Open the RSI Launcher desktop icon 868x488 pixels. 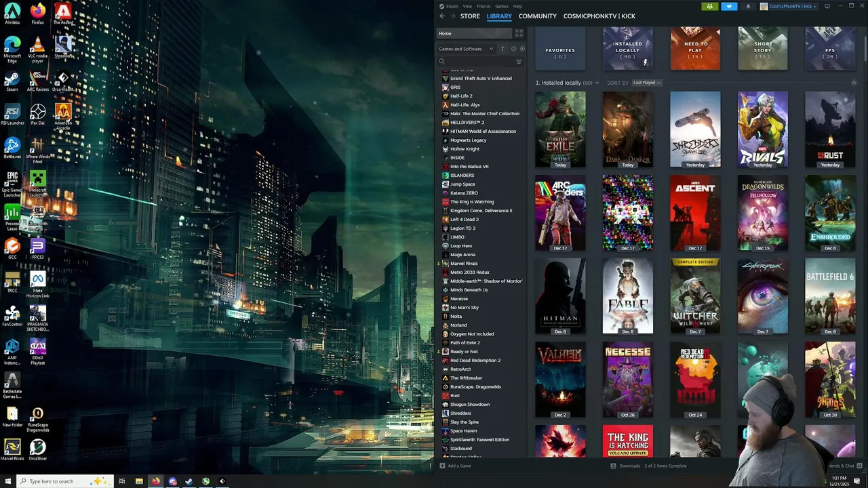tap(12, 114)
